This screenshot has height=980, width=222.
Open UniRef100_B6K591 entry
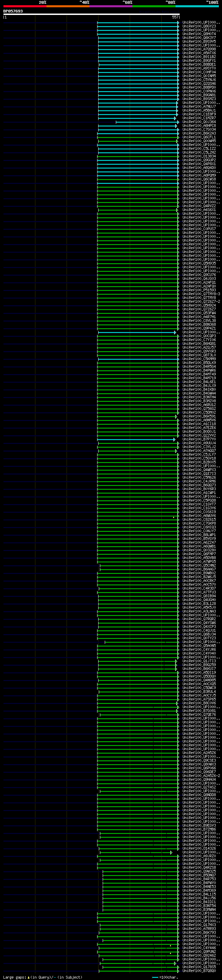(x=199, y=416)
